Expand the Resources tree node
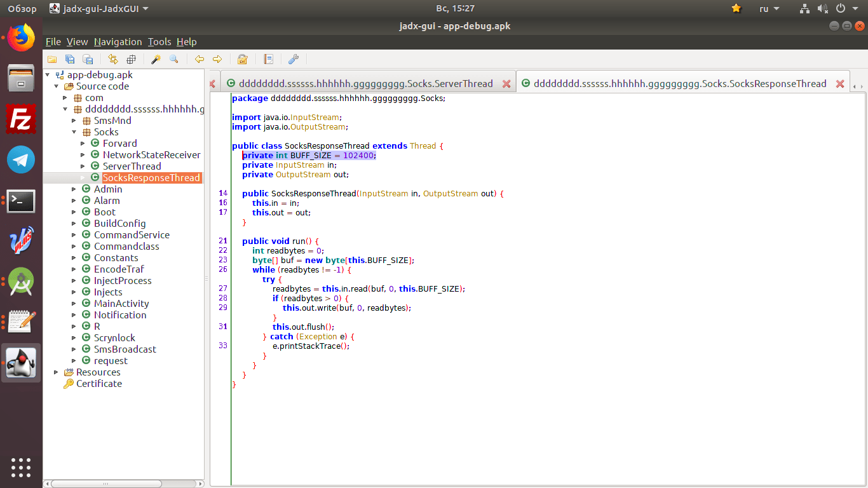The image size is (868, 488). 56,372
